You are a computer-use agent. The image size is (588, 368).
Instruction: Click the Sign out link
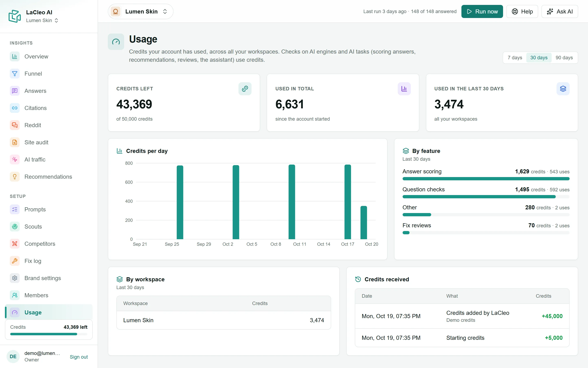(79, 357)
